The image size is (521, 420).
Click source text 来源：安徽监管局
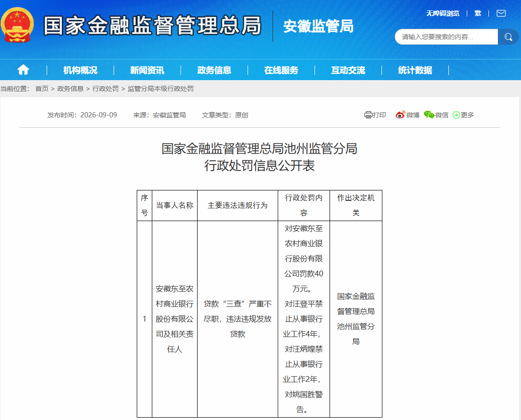159,115
